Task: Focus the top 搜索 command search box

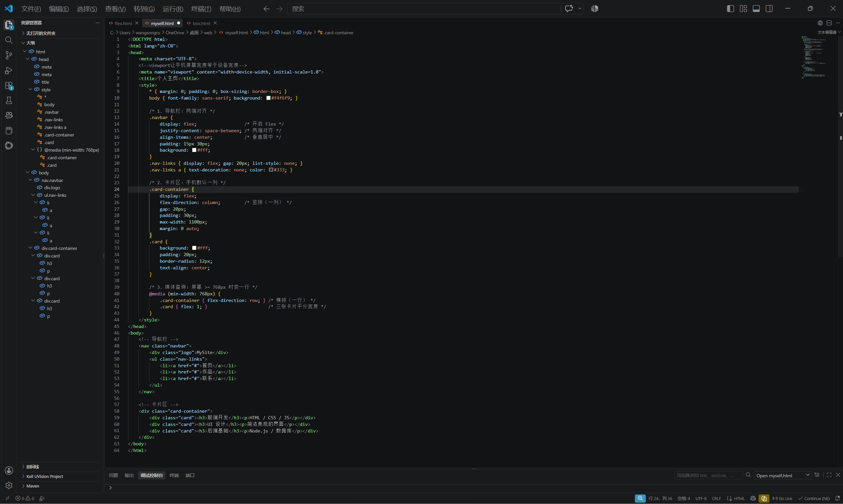Action: tap(424, 9)
